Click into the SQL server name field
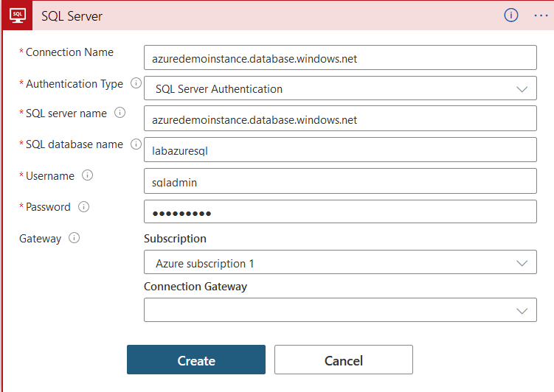This screenshot has height=392, width=554. pos(340,119)
